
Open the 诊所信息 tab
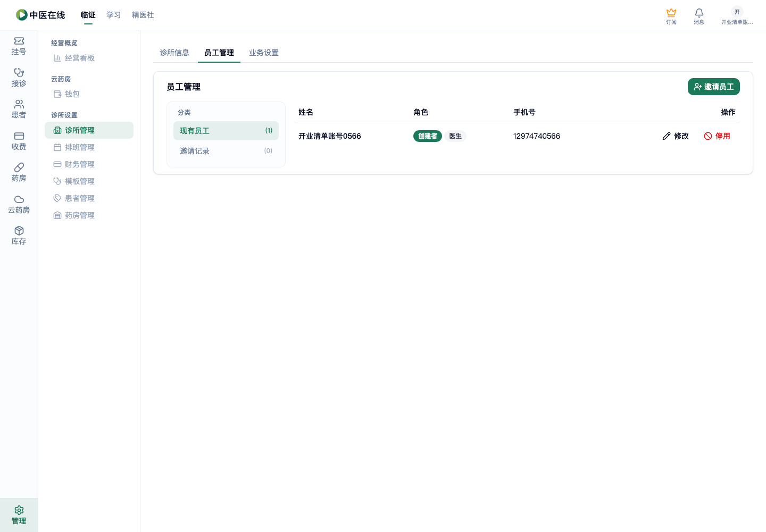(174, 53)
